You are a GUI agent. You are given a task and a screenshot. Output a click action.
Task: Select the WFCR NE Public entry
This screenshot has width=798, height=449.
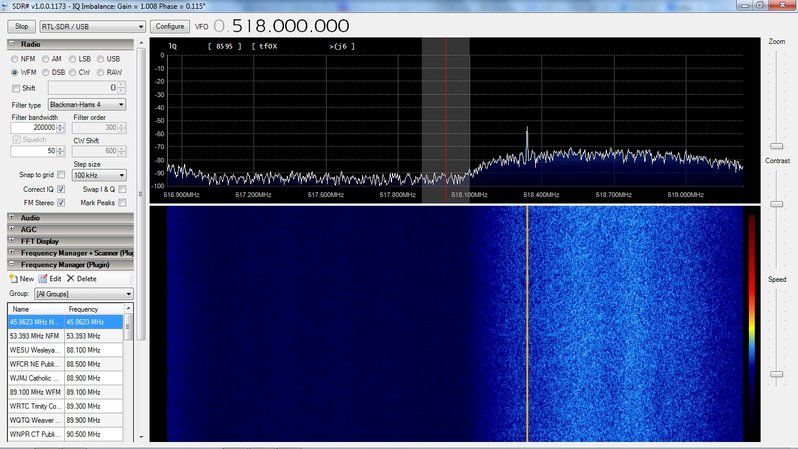(65, 364)
